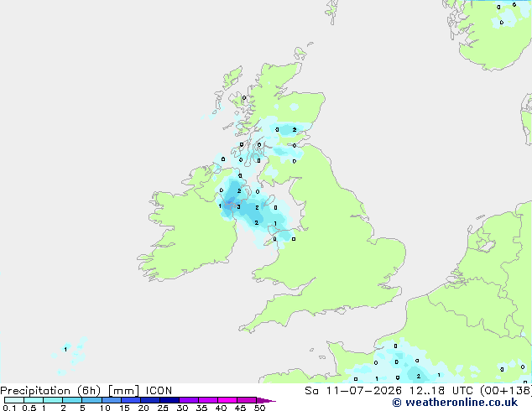
Task: Click the 5–10 mm legend swatch
Action: coord(91,400)
